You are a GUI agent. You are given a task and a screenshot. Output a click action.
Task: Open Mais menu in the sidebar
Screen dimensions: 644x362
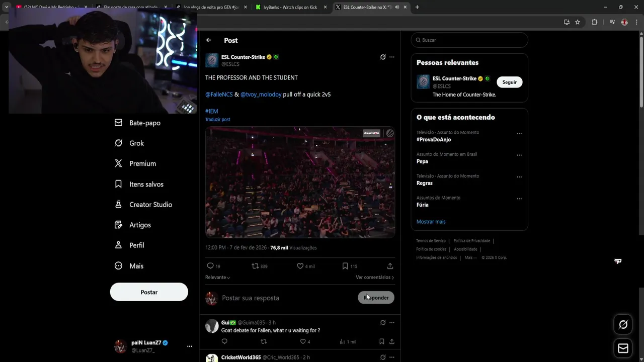[129, 266]
